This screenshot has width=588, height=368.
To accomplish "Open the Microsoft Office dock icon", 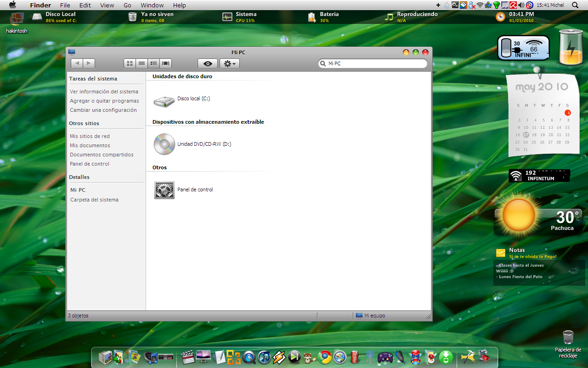I will tap(234, 357).
